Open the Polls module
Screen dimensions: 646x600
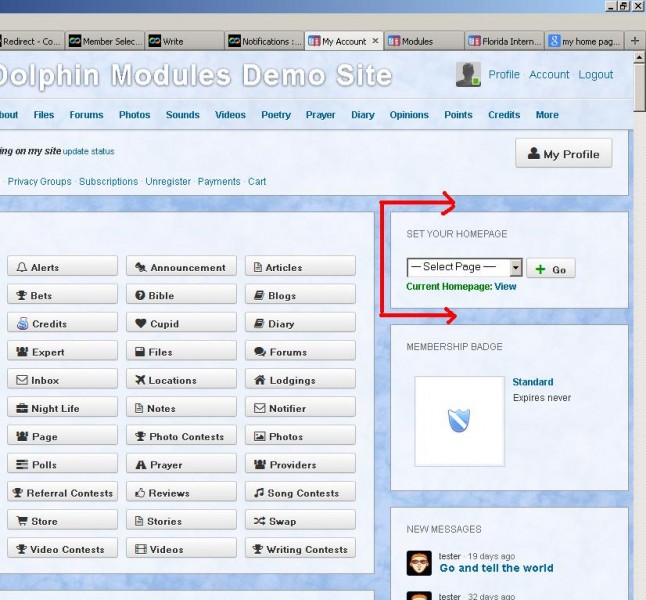tap(62, 464)
